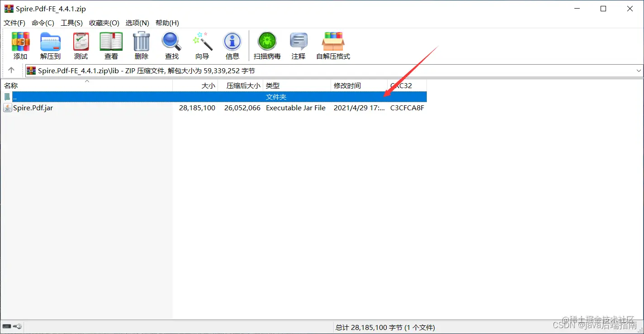Go up one folder level arrow
Screen dimensions: 644x334
[11, 71]
